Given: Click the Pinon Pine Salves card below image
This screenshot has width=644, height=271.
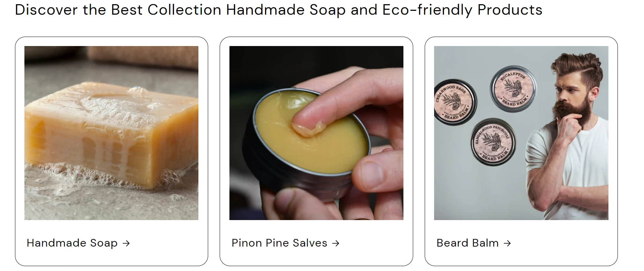Looking at the screenshot, I should 316,243.
